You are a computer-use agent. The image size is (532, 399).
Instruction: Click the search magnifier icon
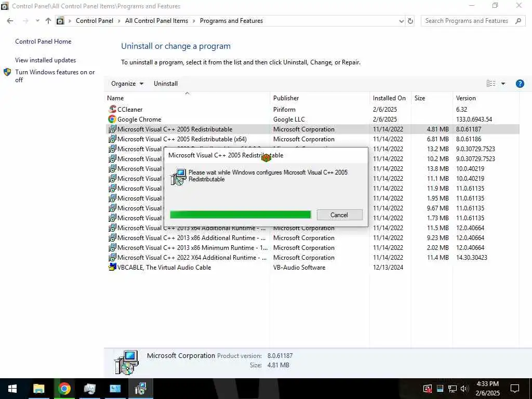(518, 21)
